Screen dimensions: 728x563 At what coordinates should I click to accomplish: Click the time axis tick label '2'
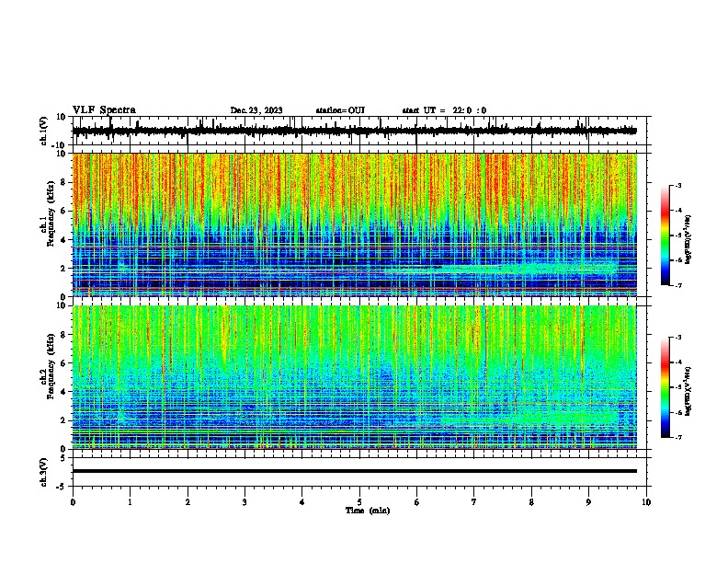pos(188,502)
